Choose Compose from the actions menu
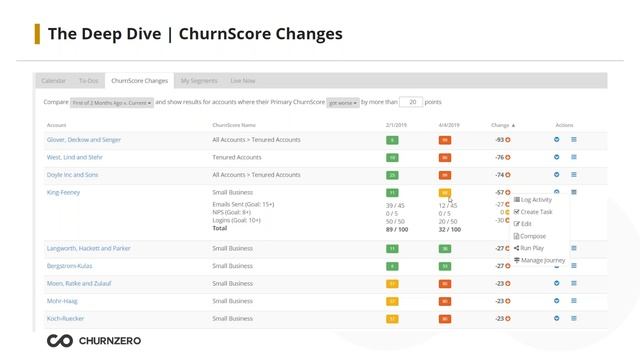The image size is (640, 360). coord(529,236)
